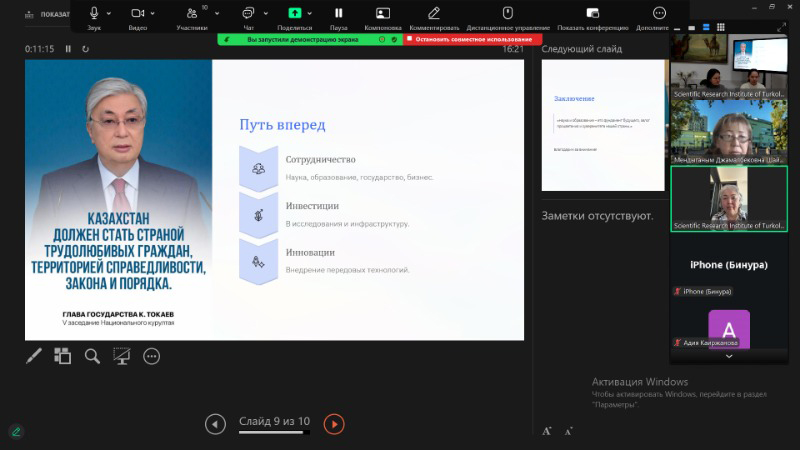Image resolution: width=800 pixels, height=450 pixels.
Task: Toggle camera with the Видео button
Action: coord(137,15)
